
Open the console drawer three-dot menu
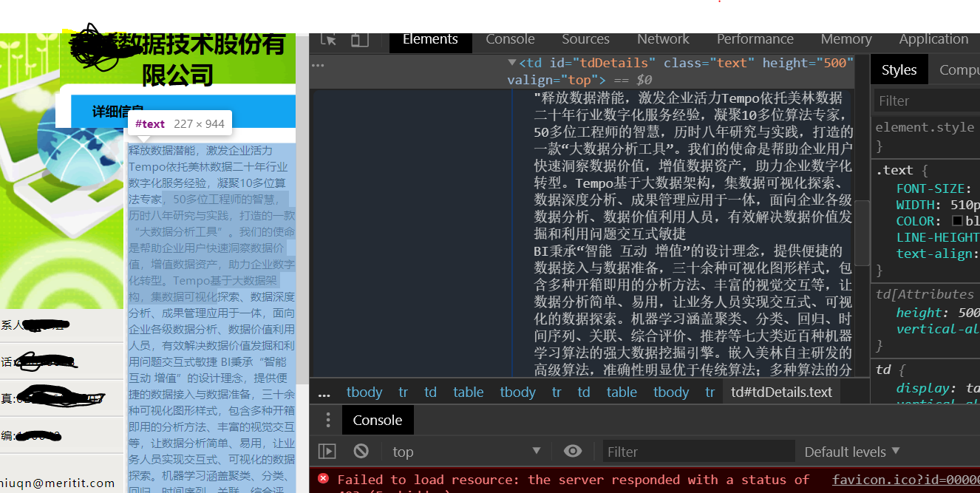(x=328, y=421)
